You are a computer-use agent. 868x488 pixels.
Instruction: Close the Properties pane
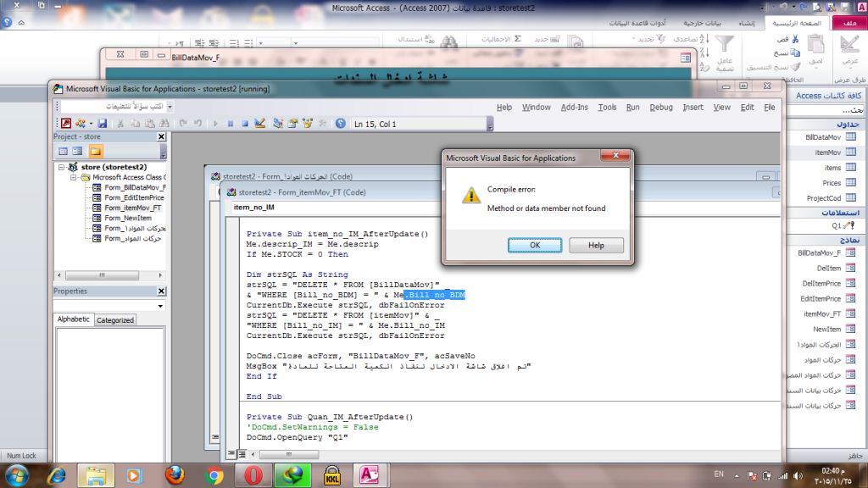161,291
